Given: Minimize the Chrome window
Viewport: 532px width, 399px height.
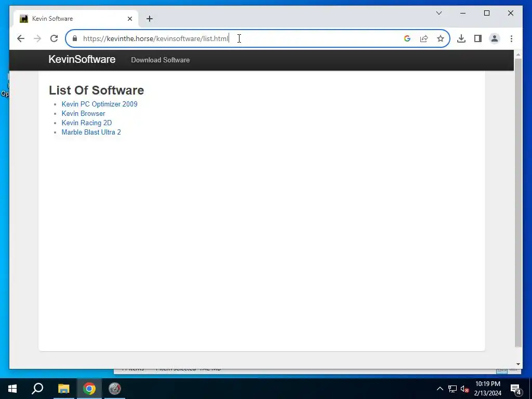Looking at the screenshot, I should pos(463,13).
